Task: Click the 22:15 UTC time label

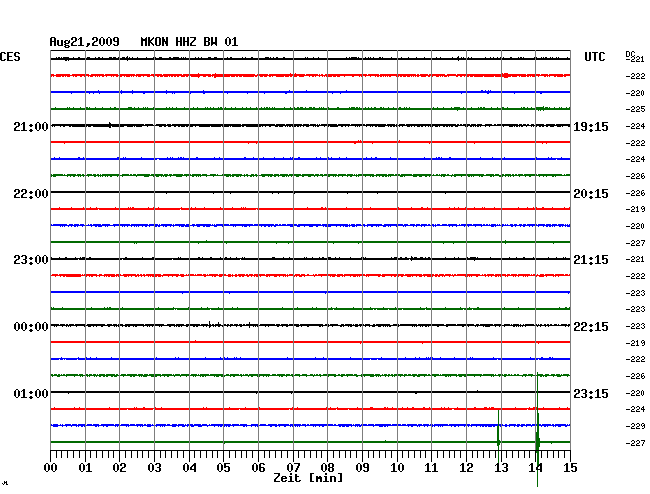Action: (591, 327)
